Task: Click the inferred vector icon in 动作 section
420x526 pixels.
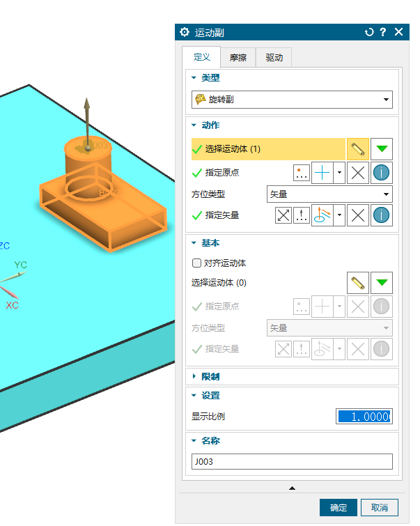Action: 322,215
